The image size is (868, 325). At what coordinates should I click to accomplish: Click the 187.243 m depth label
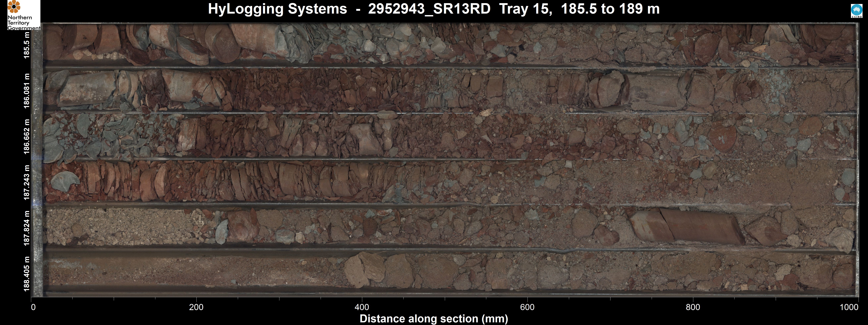click(x=27, y=182)
